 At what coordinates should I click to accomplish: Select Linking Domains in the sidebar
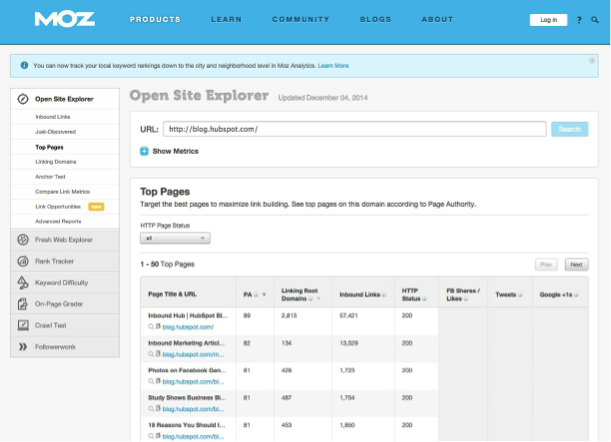56,162
